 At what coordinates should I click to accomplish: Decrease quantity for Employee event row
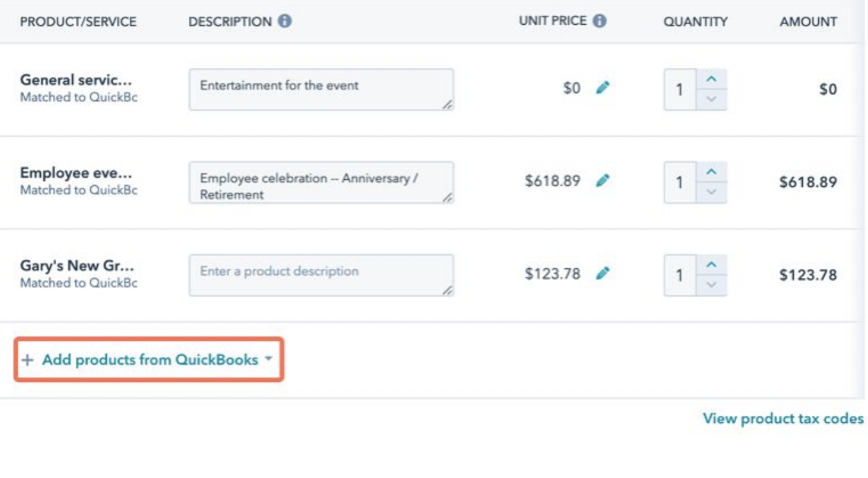pos(711,192)
